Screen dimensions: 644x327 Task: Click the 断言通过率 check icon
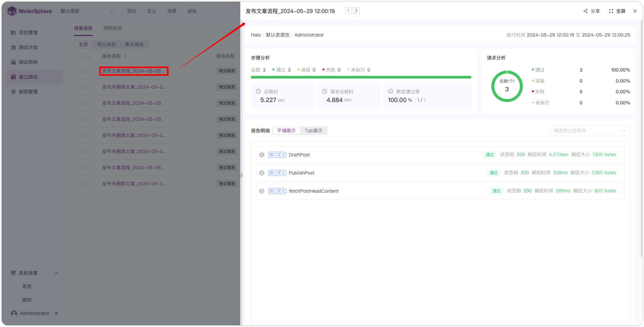(x=391, y=91)
